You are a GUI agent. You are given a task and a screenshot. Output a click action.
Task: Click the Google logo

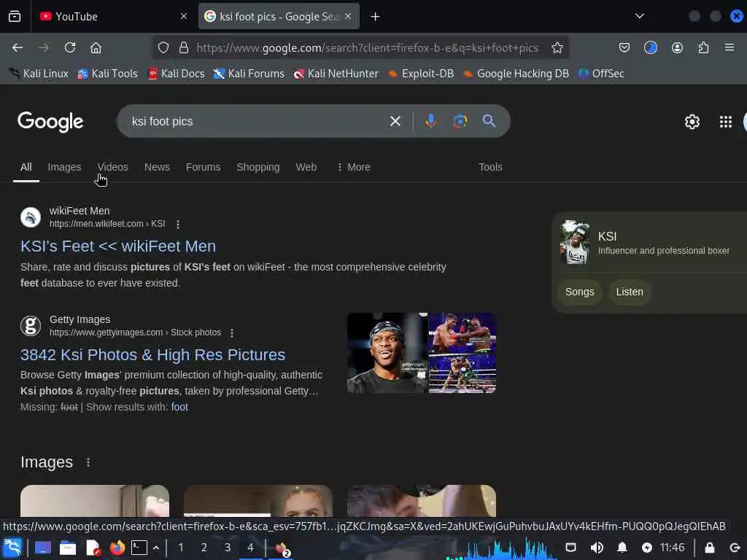pyautogui.click(x=50, y=122)
